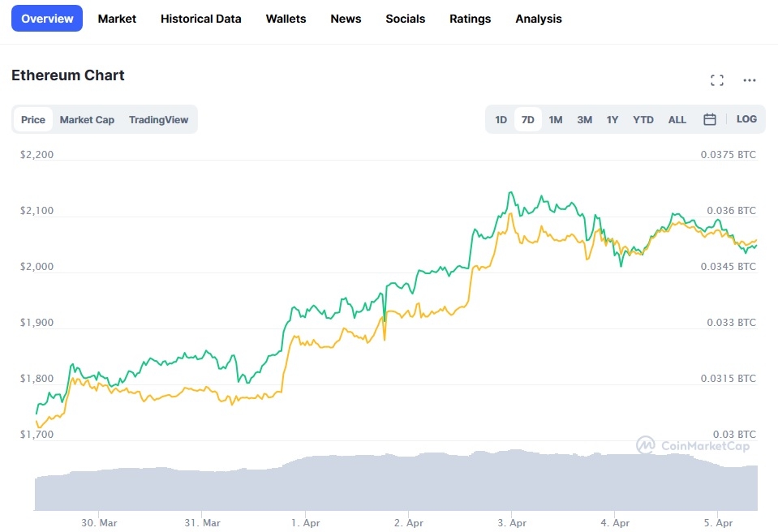
Task: Open the custom date range calendar picker
Action: (709, 118)
